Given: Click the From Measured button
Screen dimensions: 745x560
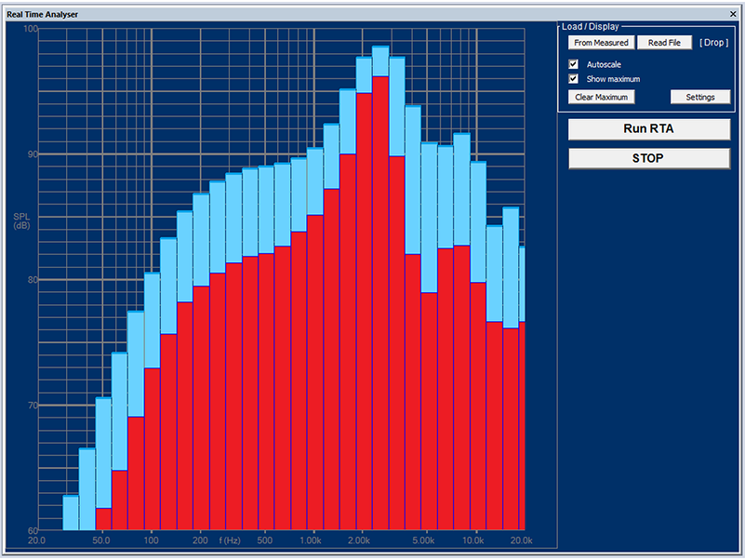Looking at the screenshot, I should 601,43.
